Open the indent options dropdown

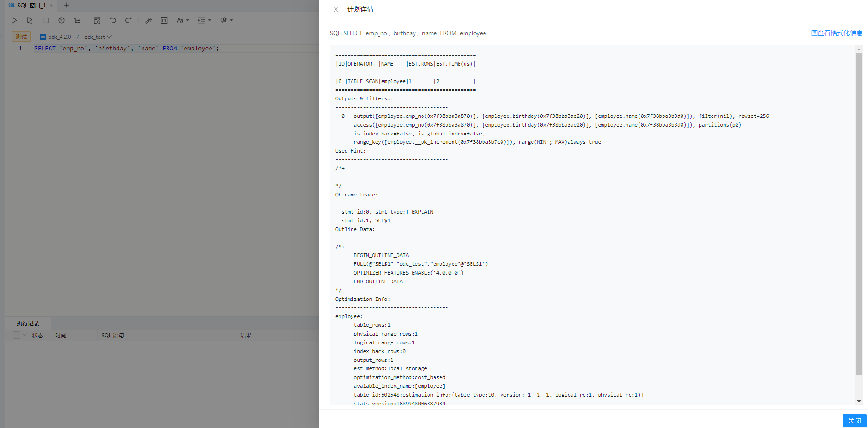[x=204, y=20]
